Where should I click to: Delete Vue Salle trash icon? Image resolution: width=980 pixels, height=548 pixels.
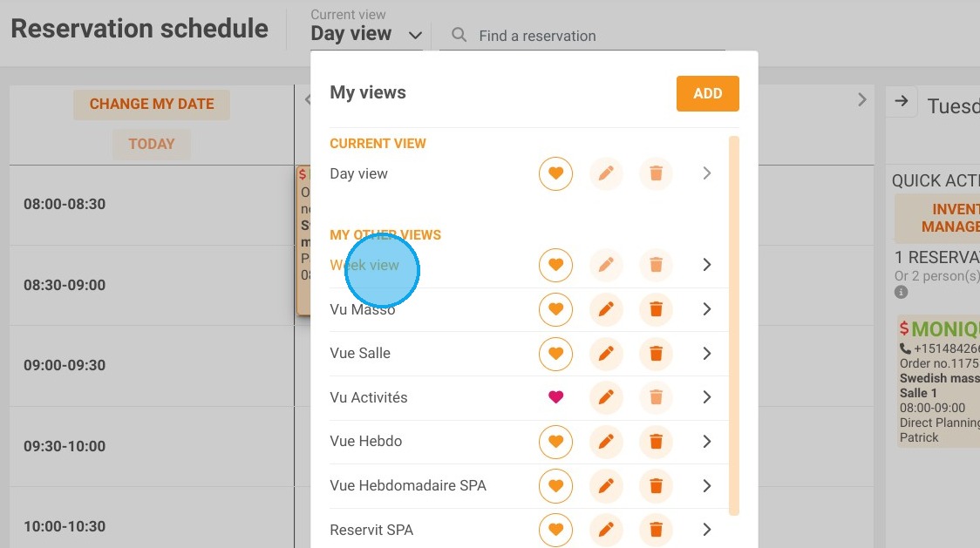coord(656,354)
